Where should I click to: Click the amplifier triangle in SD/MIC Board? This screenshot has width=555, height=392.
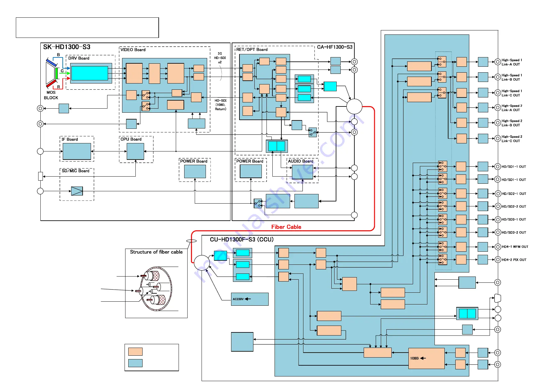coord(77,191)
